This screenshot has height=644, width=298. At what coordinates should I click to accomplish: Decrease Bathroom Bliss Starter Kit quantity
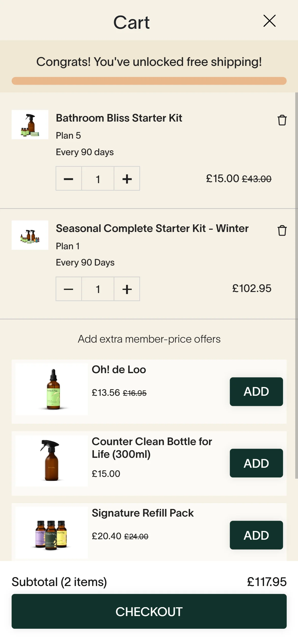(69, 179)
